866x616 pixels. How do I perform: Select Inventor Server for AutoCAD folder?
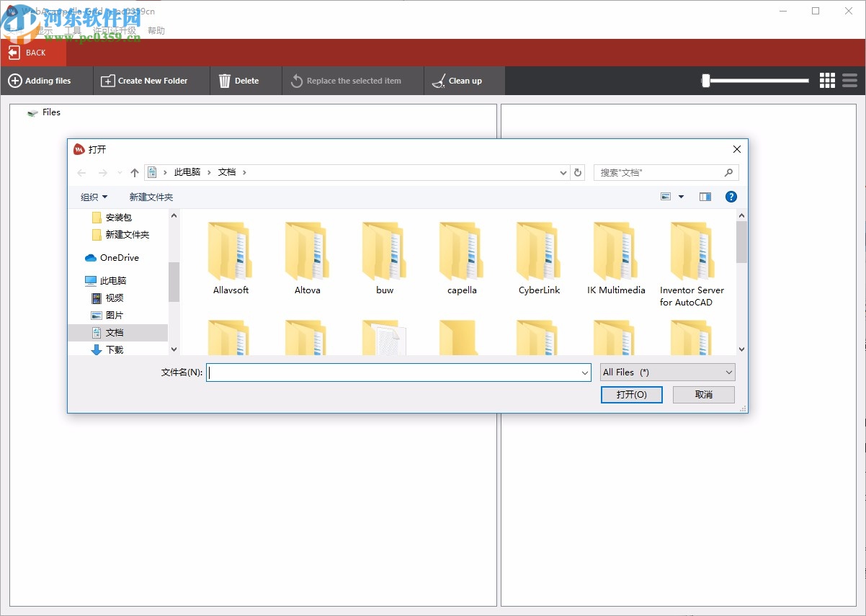[692, 264]
